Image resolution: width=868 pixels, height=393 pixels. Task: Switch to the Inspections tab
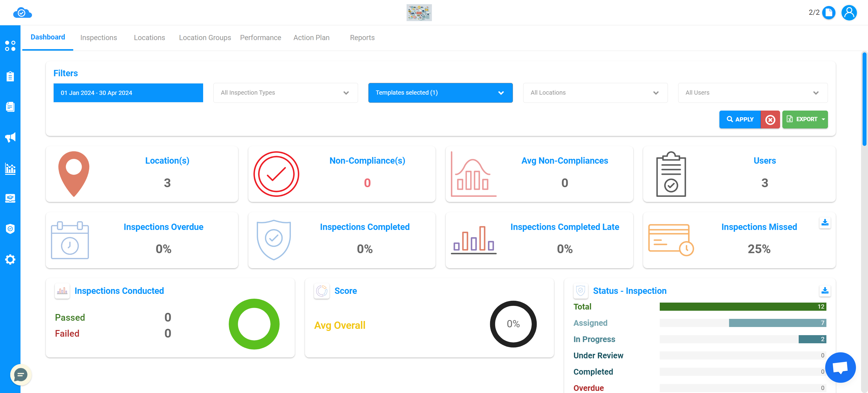coord(98,38)
